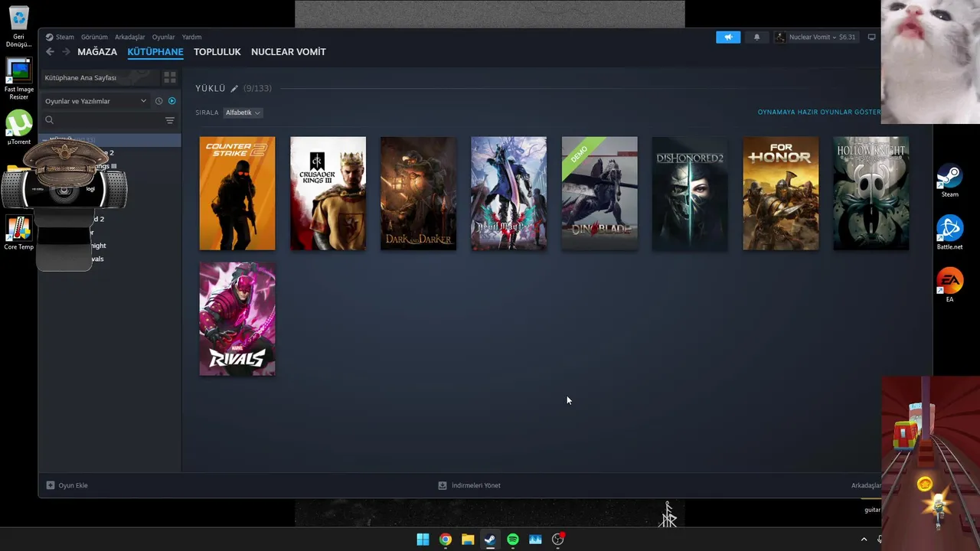Select Crusader Kings III cover
Viewport: 980px width, 551px height.
(328, 194)
